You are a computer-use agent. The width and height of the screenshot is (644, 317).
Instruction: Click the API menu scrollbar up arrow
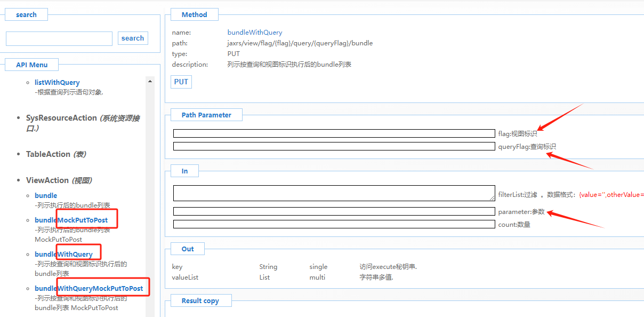pos(150,81)
